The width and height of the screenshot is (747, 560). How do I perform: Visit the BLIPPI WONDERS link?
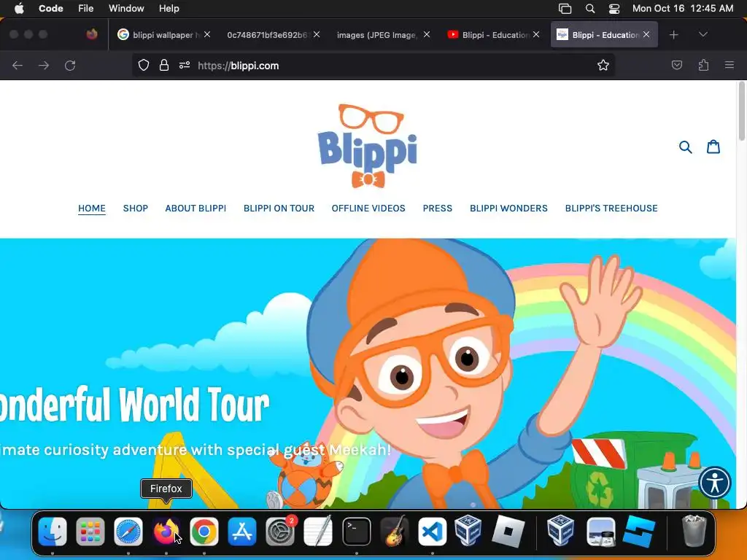pyautogui.click(x=508, y=209)
